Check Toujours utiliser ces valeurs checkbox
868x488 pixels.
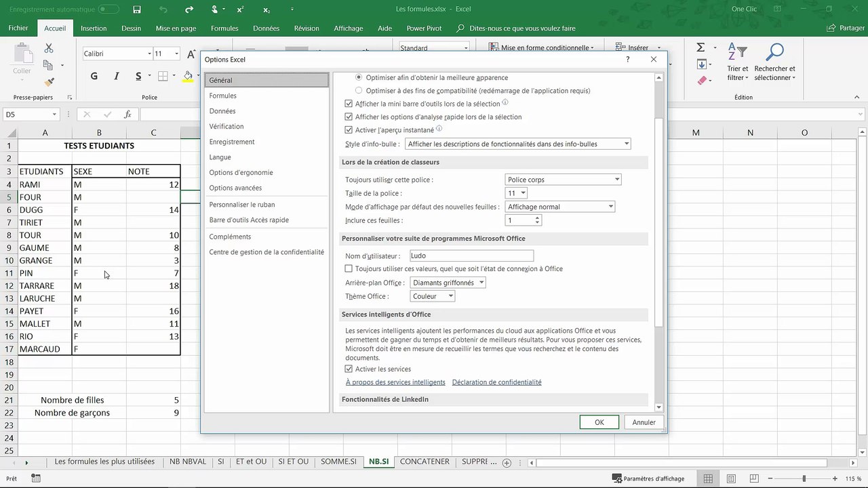349,268
